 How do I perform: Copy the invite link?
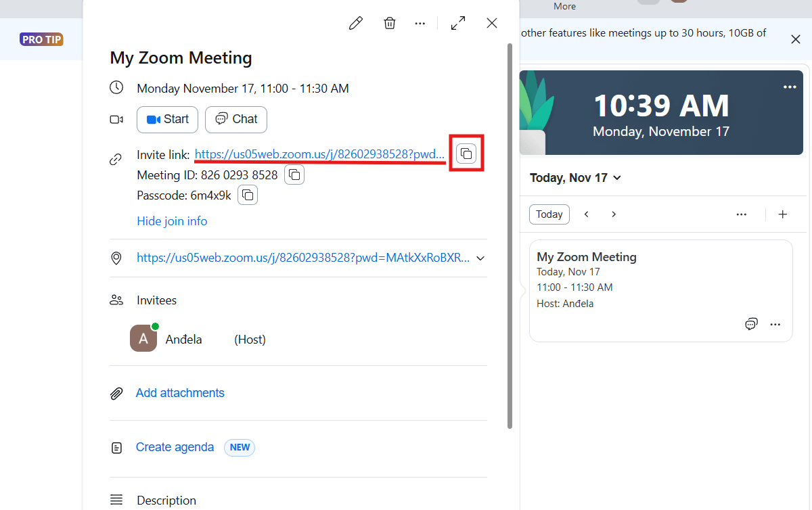[466, 154]
